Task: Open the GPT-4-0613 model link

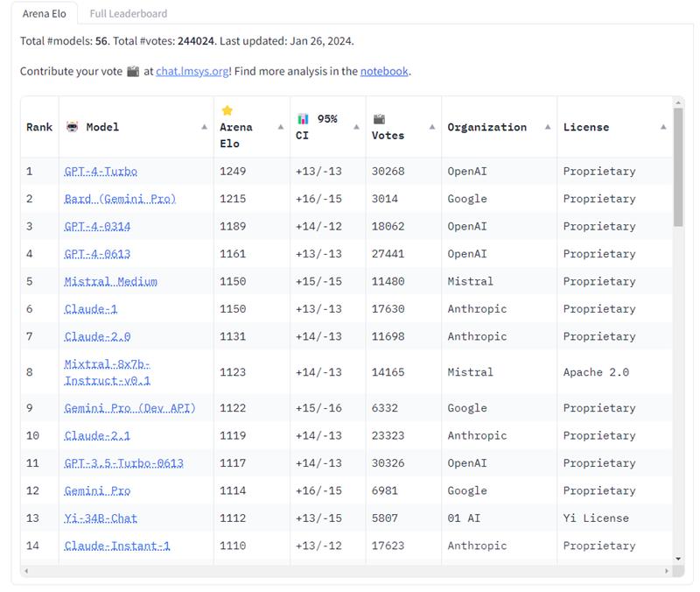Action: (97, 254)
